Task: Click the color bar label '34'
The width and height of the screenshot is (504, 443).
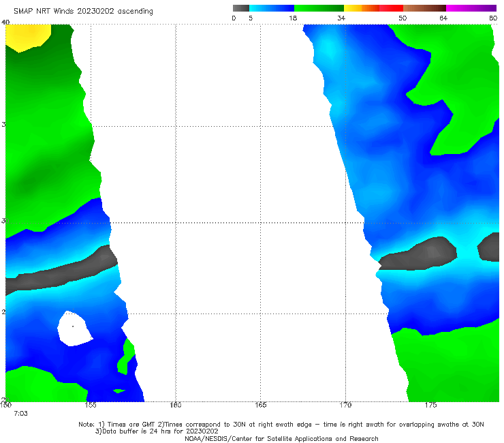Action: tap(341, 18)
